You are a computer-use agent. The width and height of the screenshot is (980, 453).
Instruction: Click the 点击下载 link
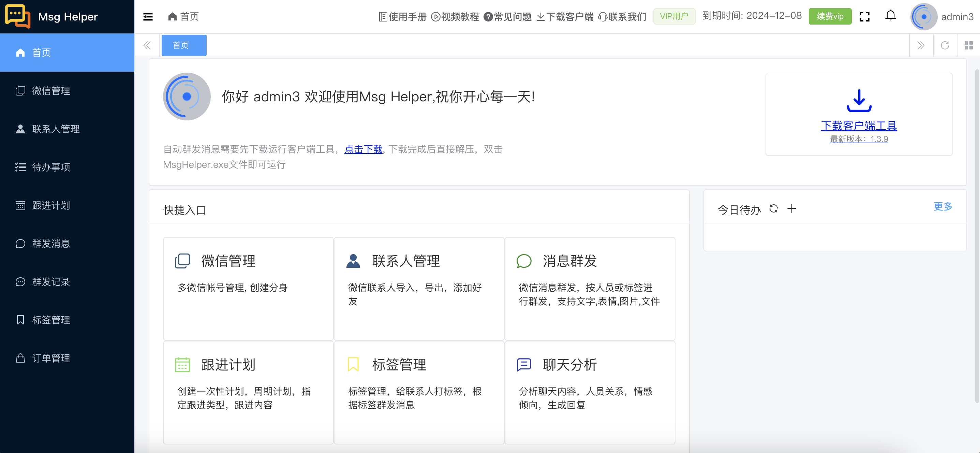[x=363, y=149]
